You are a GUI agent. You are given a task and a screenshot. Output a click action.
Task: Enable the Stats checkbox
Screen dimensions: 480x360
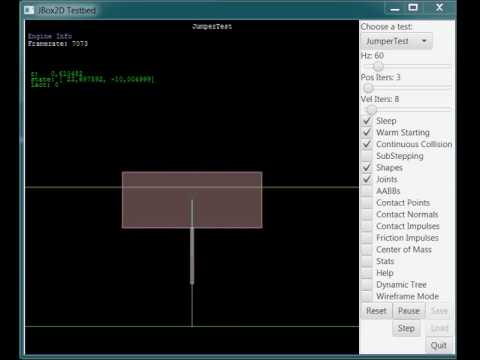[x=367, y=261]
